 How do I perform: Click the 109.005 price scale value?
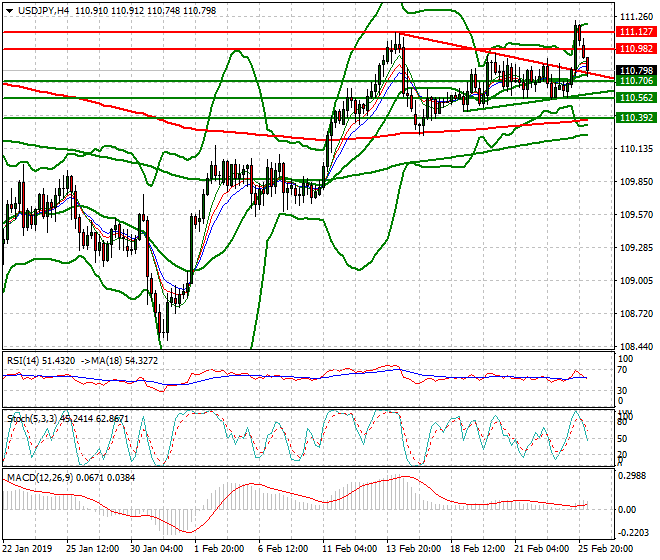636,280
